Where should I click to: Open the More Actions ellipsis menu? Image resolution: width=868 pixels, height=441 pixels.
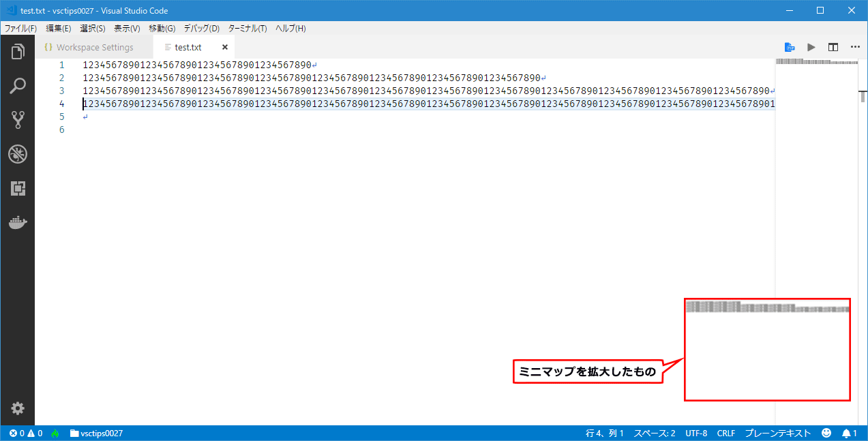[855, 47]
